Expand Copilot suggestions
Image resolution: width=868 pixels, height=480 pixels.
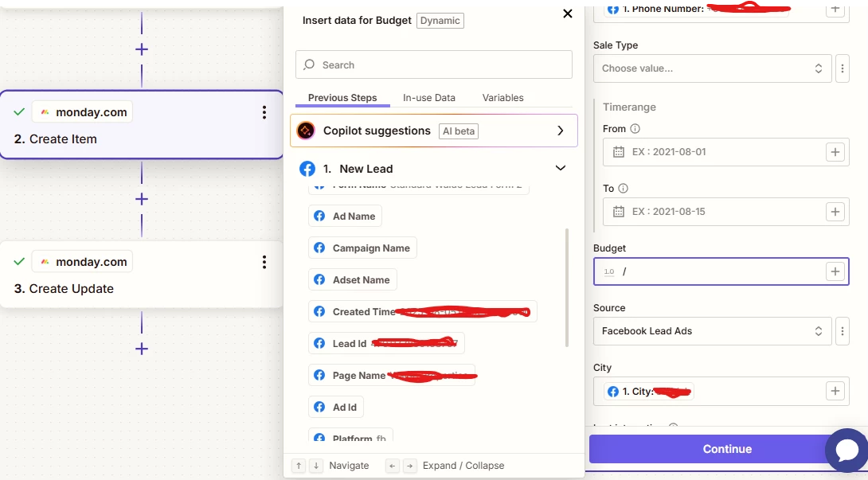560,131
